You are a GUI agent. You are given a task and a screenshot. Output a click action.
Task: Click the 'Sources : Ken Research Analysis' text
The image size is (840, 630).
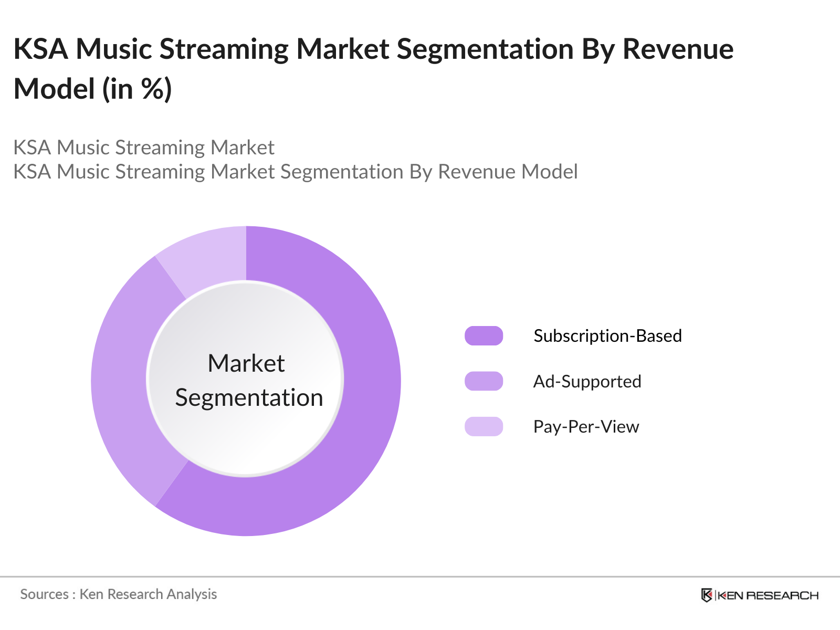click(x=118, y=594)
